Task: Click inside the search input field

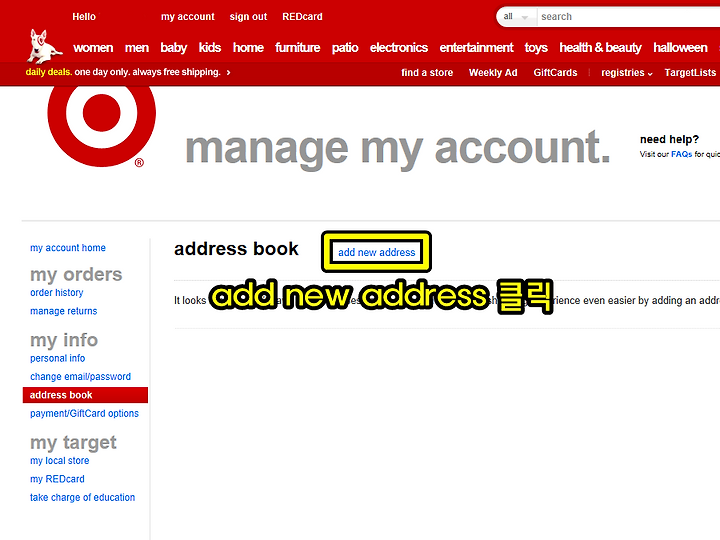Action: (629, 17)
